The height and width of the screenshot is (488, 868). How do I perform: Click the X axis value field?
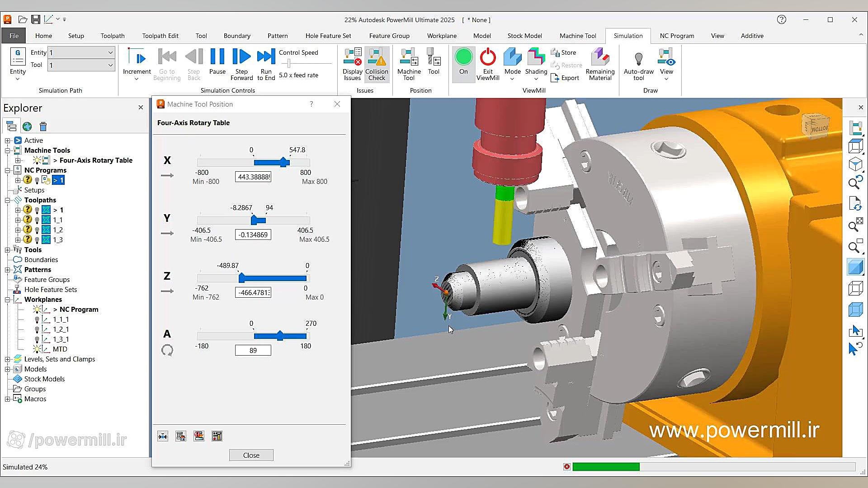pyautogui.click(x=253, y=177)
